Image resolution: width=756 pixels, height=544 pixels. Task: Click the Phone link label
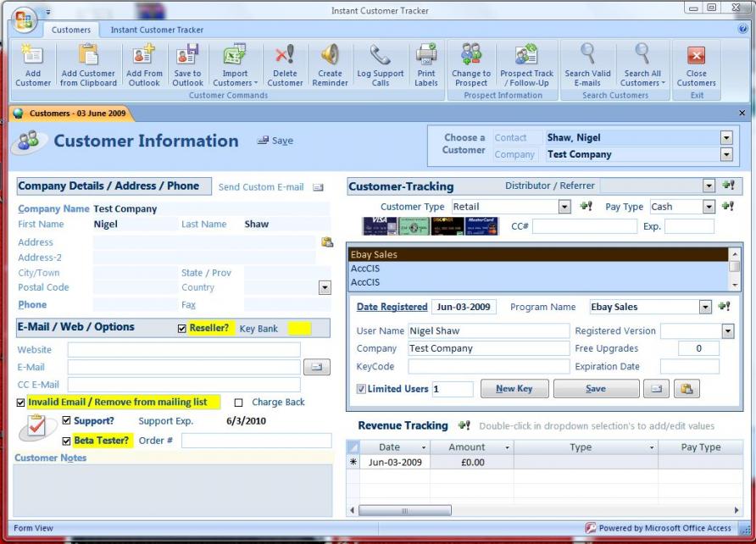[32, 304]
